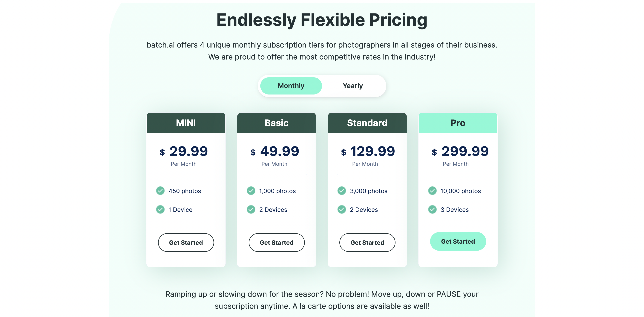Viewport: 644px width, 317px height.
Task: Click the Basic plan header
Action: pyautogui.click(x=277, y=123)
